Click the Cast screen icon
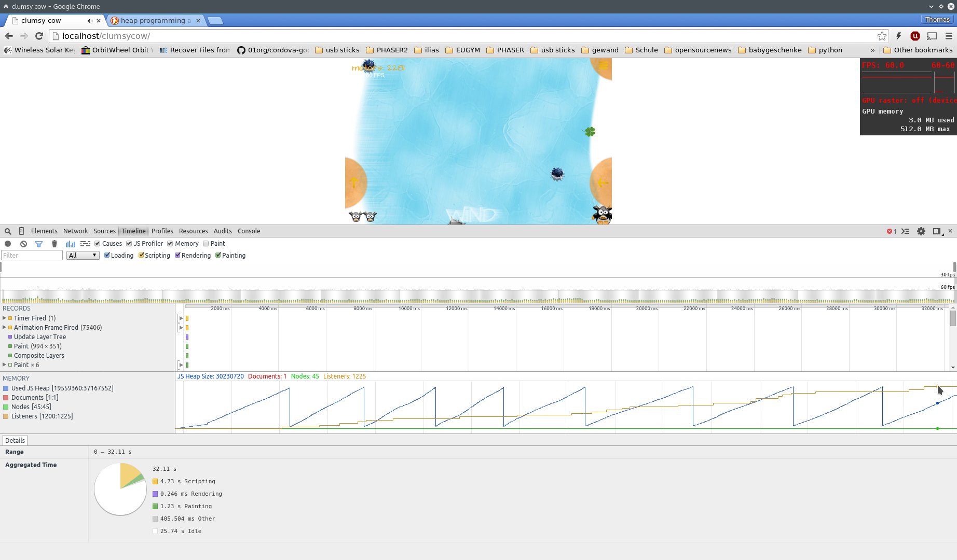This screenshot has height=560, width=957. coord(932,36)
